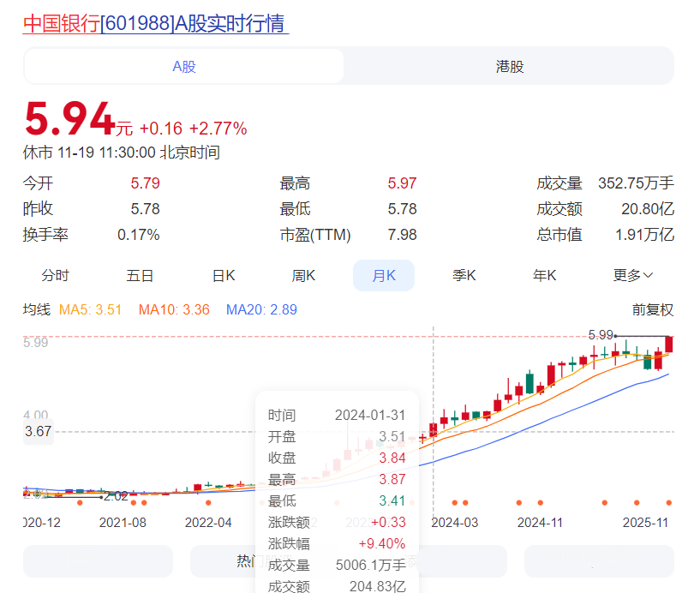
Task: Click the MA10: 3.36 moving average label
Action: click(x=174, y=309)
